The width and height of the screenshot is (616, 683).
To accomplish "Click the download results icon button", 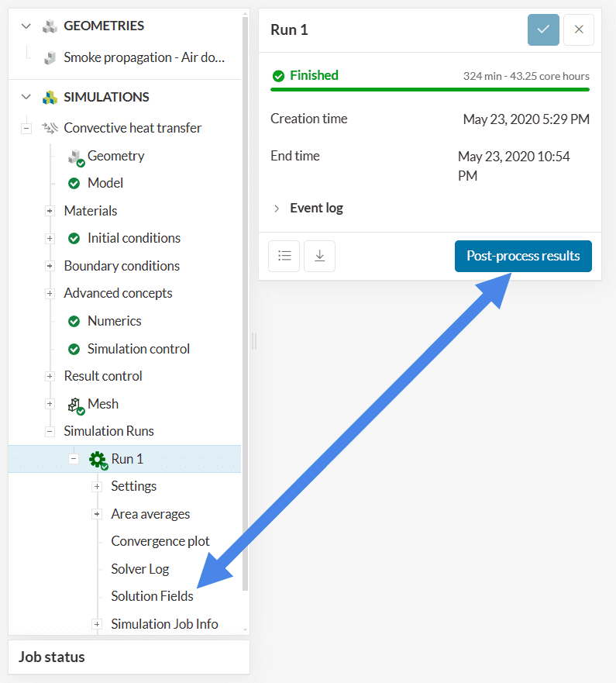I will (319, 256).
